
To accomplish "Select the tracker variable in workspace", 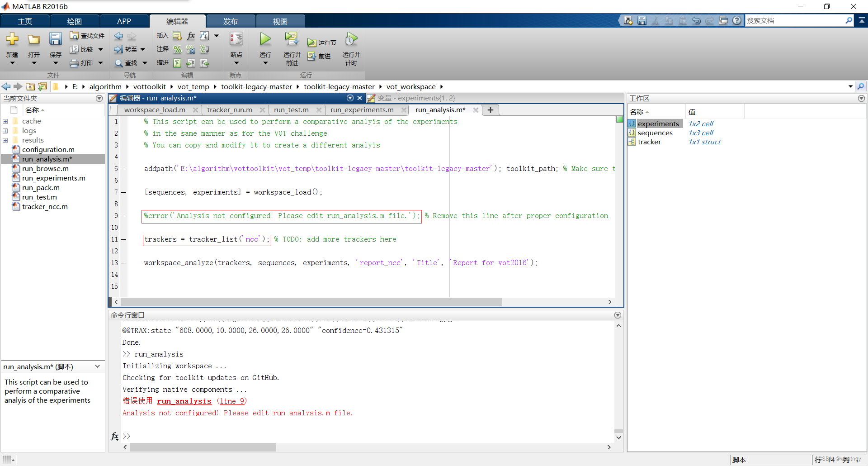I will tap(649, 142).
